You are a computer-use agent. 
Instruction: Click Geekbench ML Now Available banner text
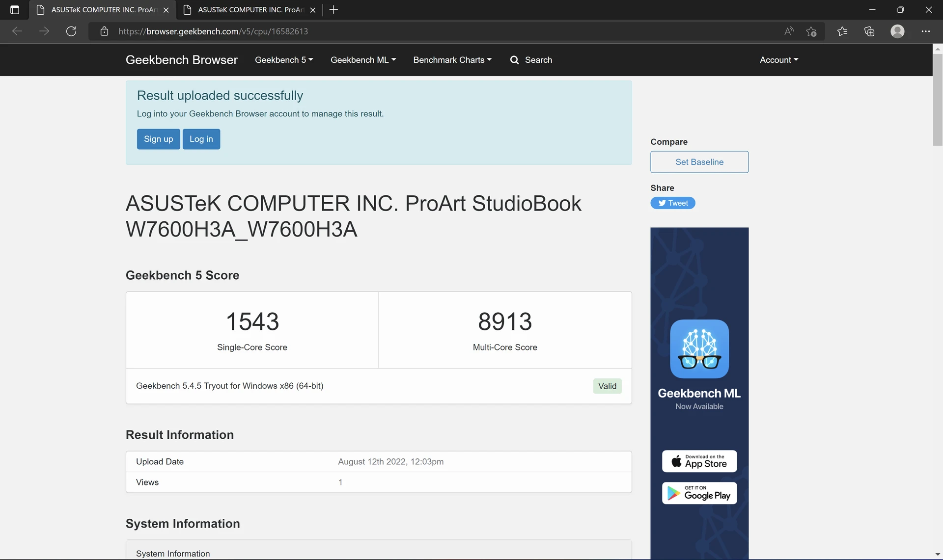(699, 399)
